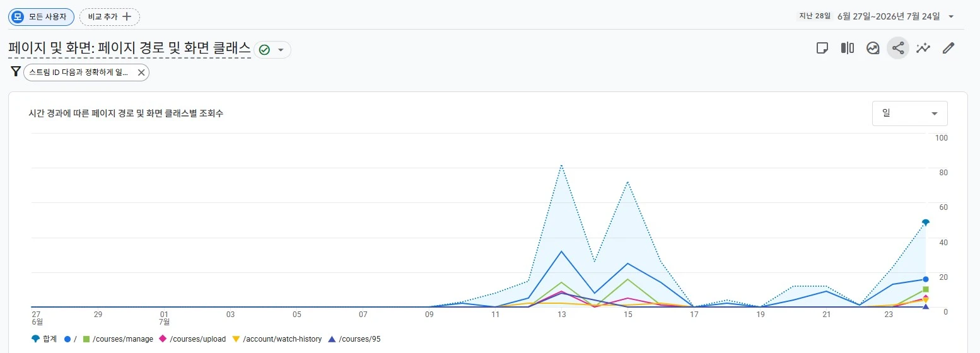Click the /account/watch-history yellow legend marker
The height and width of the screenshot is (353, 980).
point(236,339)
